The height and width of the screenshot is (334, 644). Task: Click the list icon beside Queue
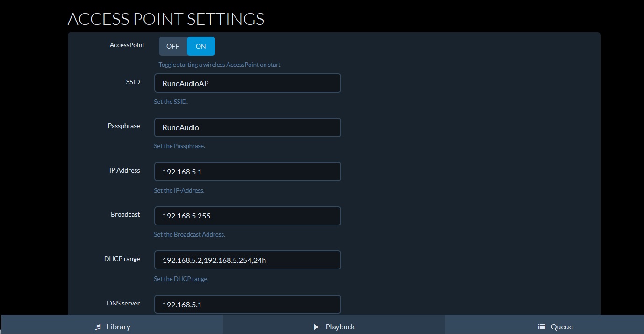coord(542,327)
